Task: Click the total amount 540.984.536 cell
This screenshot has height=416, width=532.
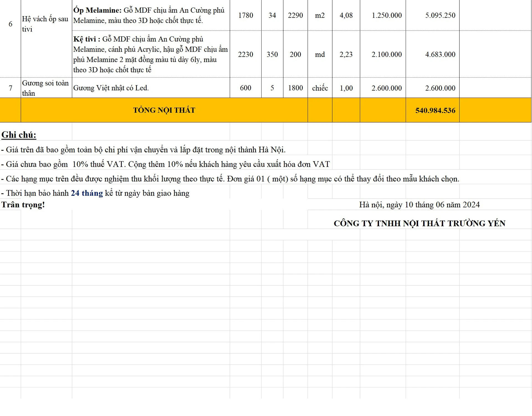Action: pos(435,110)
